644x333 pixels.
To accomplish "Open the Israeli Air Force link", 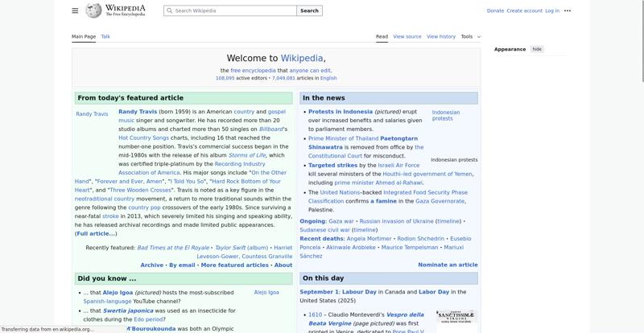I will pyautogui.click(x=398, y=165).
